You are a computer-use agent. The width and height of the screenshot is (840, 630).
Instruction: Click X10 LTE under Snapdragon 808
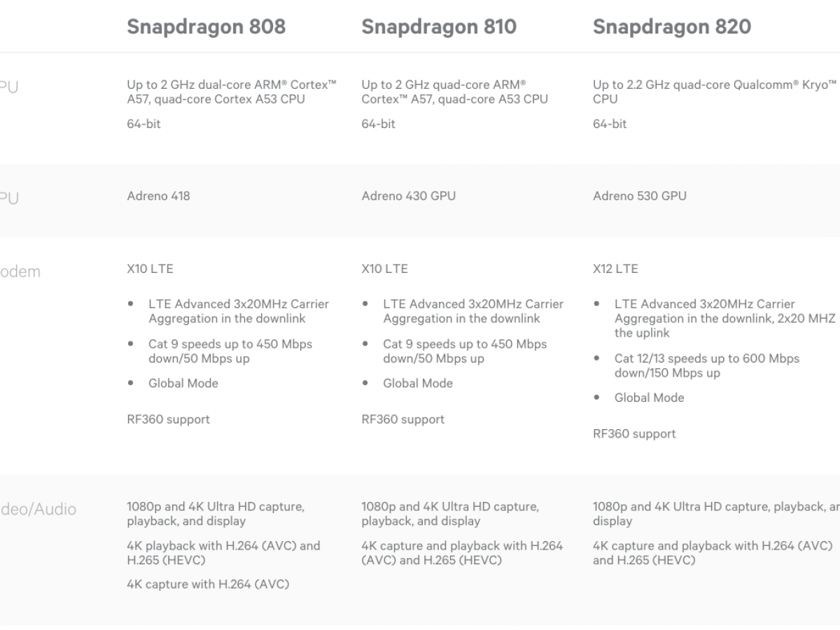click(x=150, y=269)
